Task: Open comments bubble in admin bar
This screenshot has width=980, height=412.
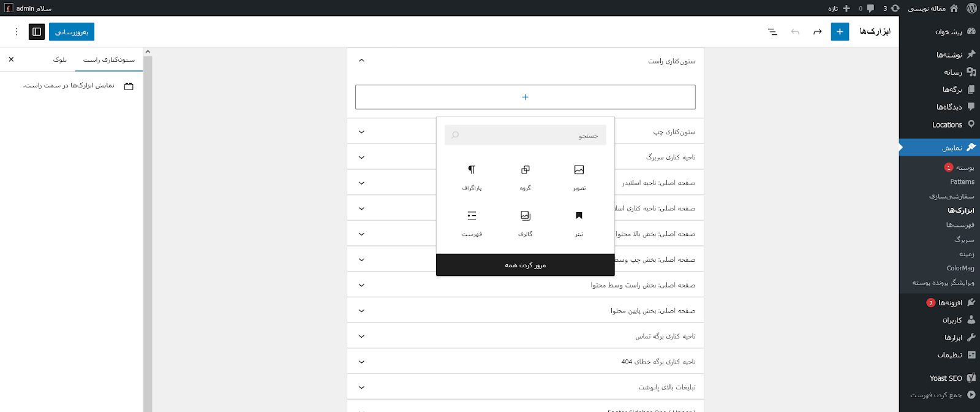Action: [866, 8]
